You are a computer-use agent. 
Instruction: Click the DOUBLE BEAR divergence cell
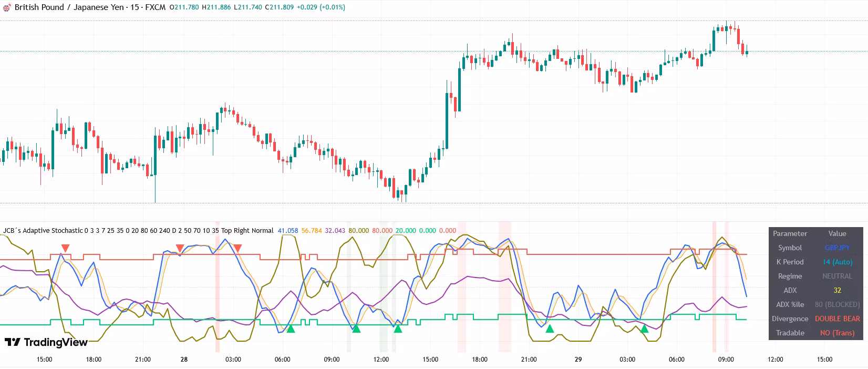(x=837, y=319)
